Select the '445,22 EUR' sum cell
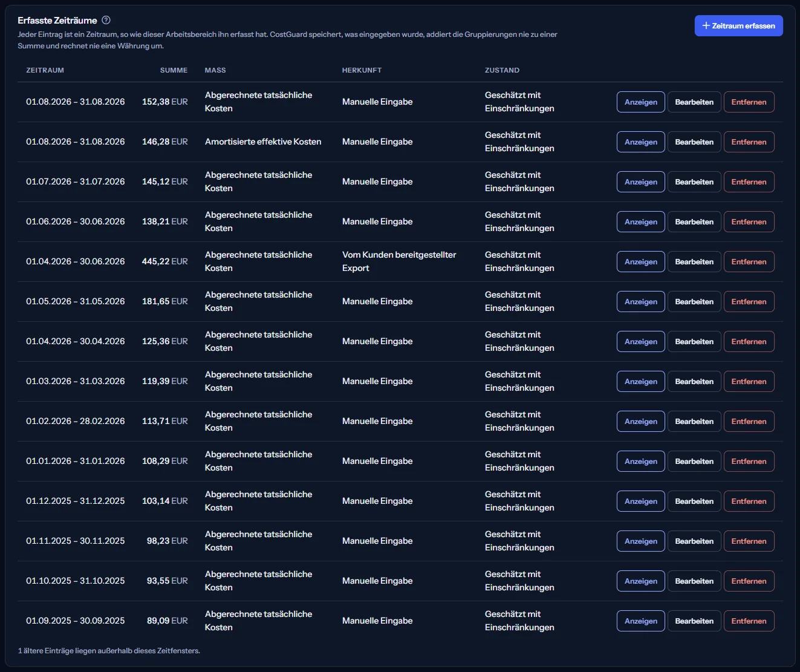This screenshot has width=800, height=672. (164, 261)
